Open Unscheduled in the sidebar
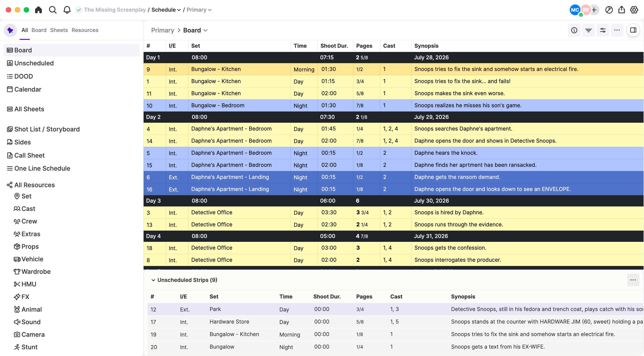This screenshot has height=356, width=644. [x=34, y=63]
